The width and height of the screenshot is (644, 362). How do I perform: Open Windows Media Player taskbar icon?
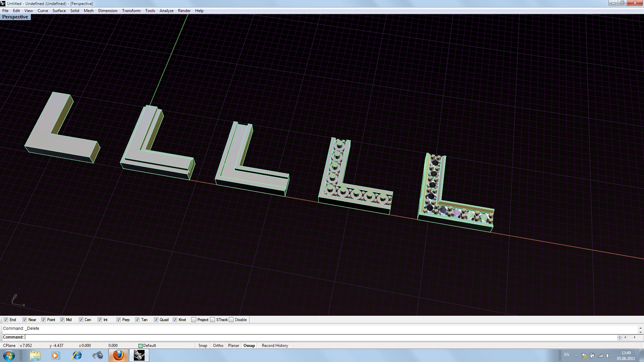pos(56,355)
